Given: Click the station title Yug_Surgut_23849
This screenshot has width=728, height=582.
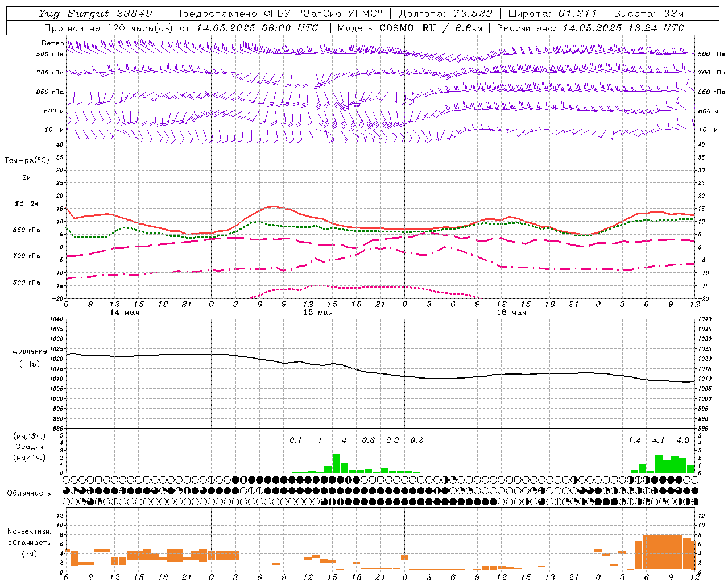Looking at the screenshot, I should [96, 14].
